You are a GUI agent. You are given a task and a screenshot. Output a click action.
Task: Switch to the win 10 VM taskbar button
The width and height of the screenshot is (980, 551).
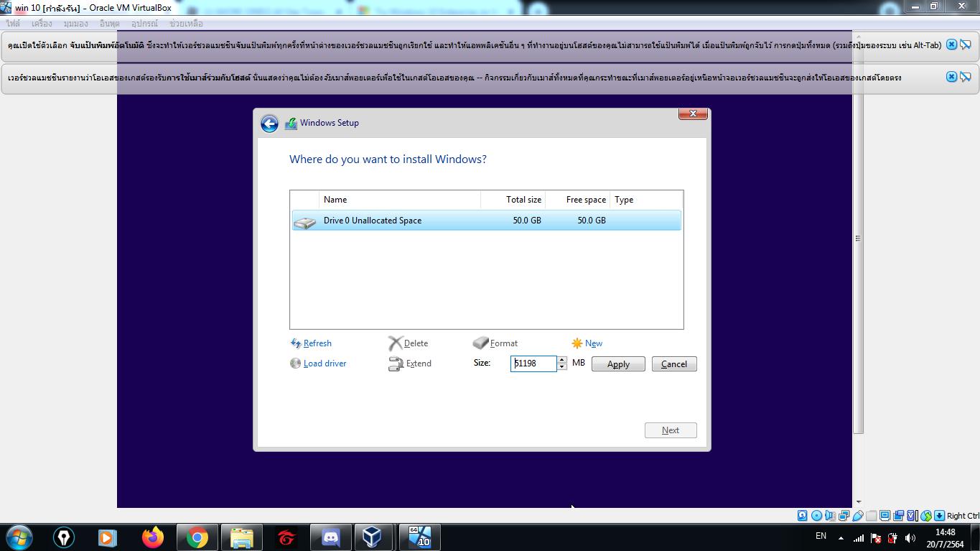pyautogui.click(x=419, y=537)
